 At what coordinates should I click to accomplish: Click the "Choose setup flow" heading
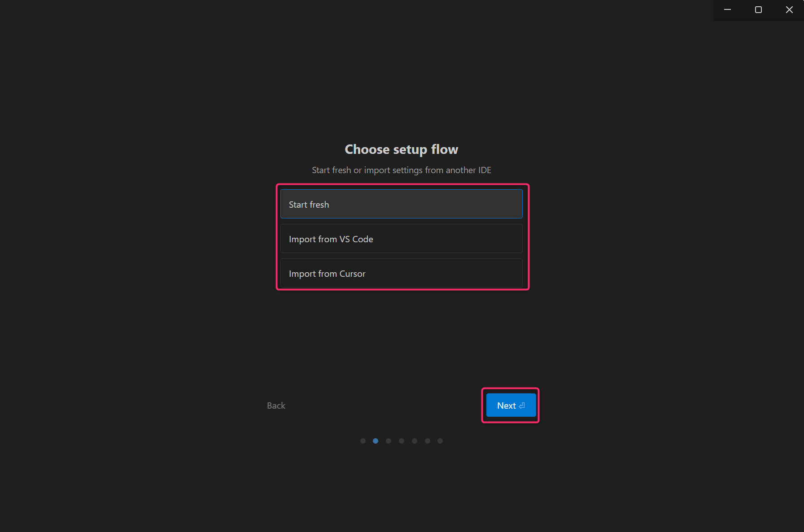tap(401, 149)
